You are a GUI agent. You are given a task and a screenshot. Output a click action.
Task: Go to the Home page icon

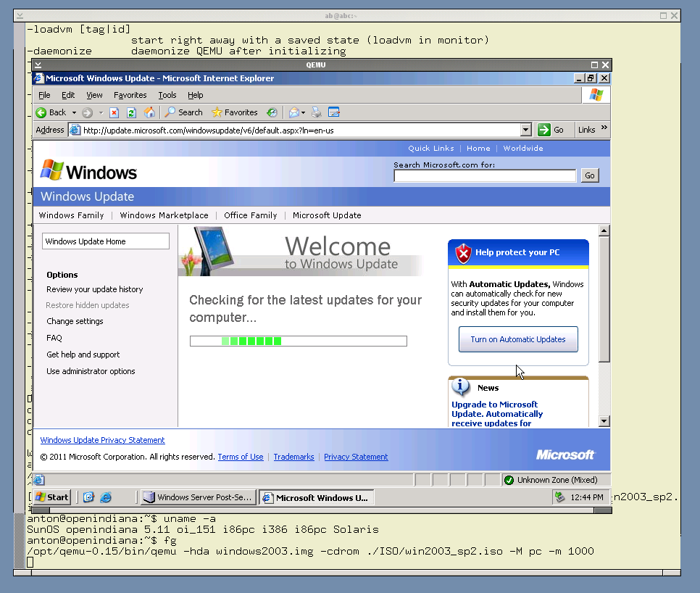[x=149, y=112]
